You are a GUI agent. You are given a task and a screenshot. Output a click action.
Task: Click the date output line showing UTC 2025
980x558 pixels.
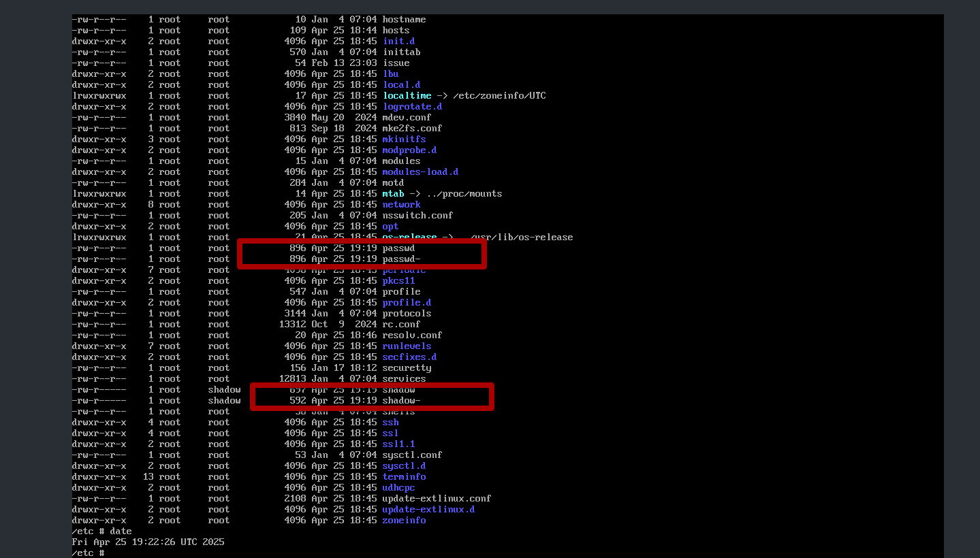148,542
